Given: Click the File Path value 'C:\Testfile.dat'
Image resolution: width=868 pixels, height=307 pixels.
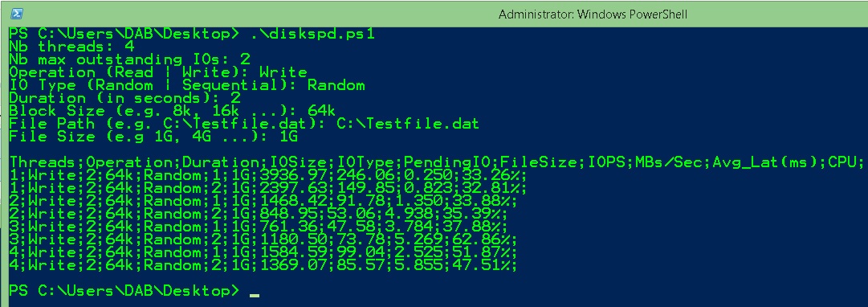Looking at the screenshot, I should 408,124.
